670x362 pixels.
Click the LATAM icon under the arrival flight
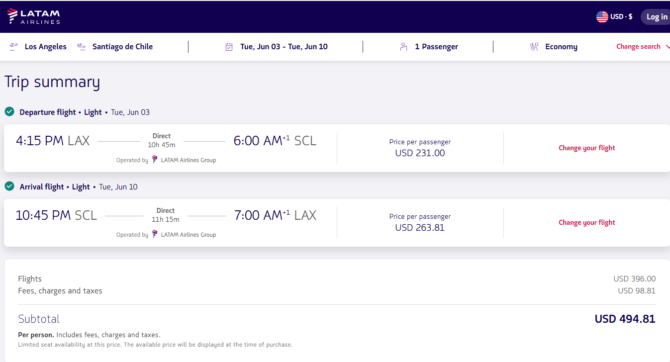click(155, 234)
